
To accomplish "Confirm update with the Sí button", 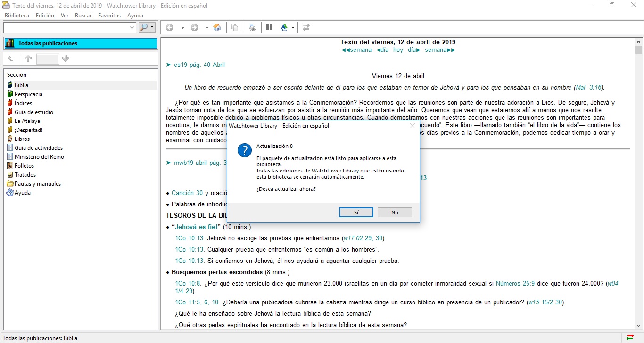I will point(356,212).
